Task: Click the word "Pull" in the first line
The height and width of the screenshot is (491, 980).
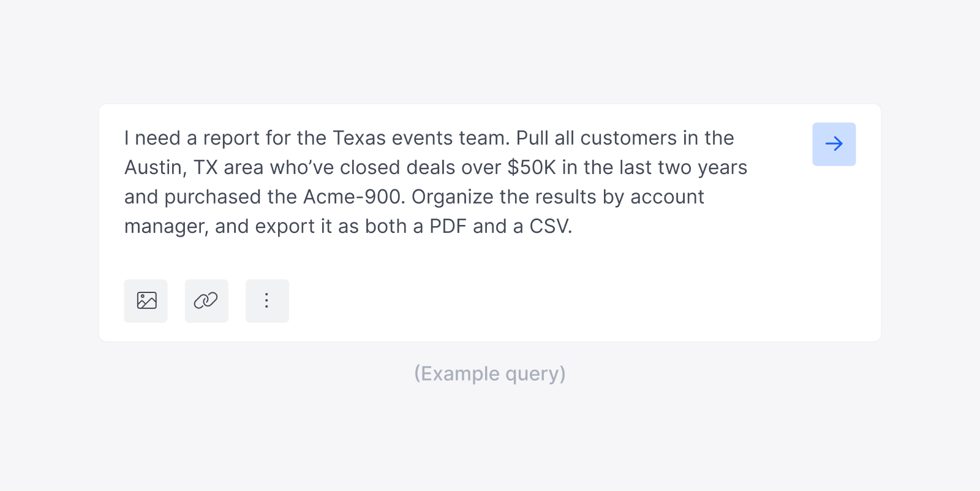Action: [x=532, y=138]
